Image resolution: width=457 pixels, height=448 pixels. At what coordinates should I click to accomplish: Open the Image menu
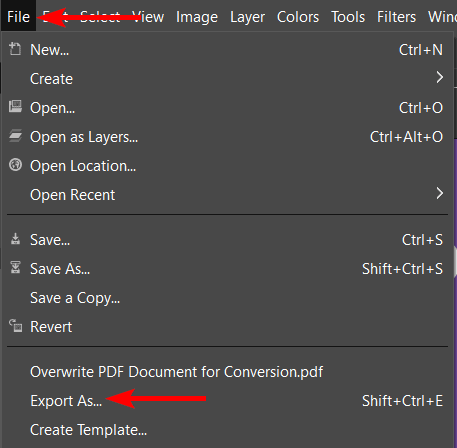[x=197, y=17]
